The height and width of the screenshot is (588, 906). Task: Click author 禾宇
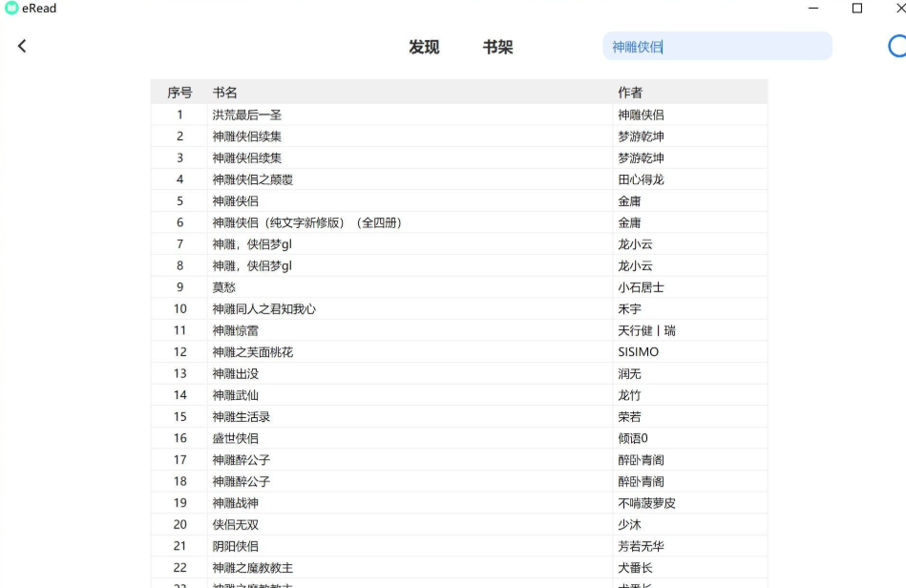coord(629,309)
